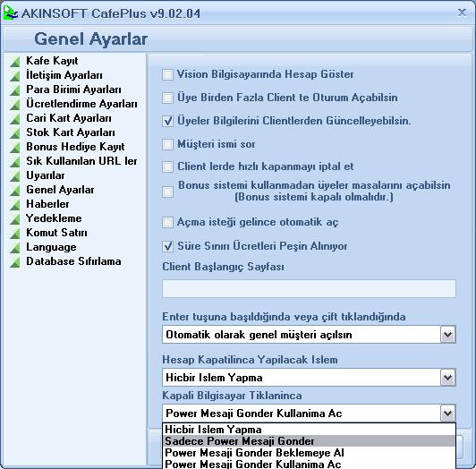Screen dimensions: 476x469
Task: Click the green icon beside Database Sıfırlama
Action: click(15, 262)
